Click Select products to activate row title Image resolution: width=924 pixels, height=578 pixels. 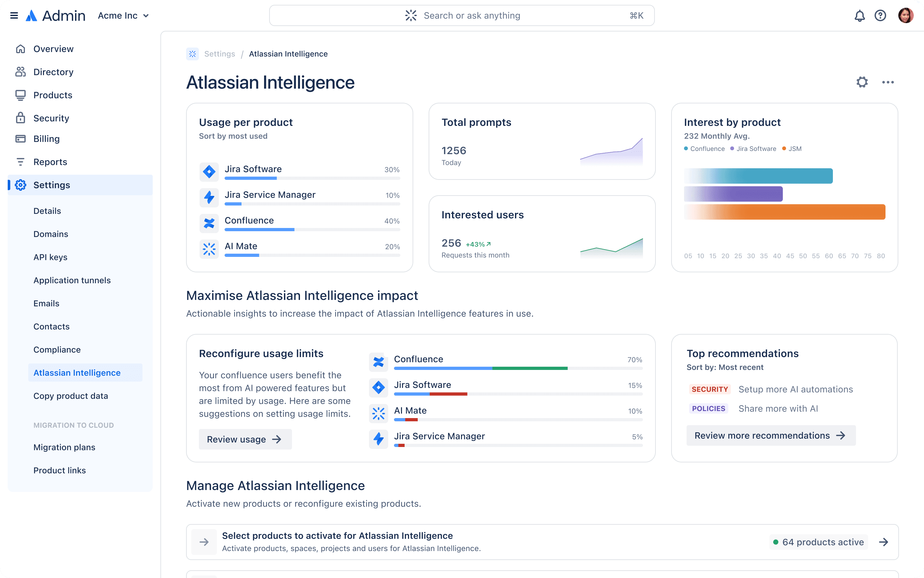338,536
